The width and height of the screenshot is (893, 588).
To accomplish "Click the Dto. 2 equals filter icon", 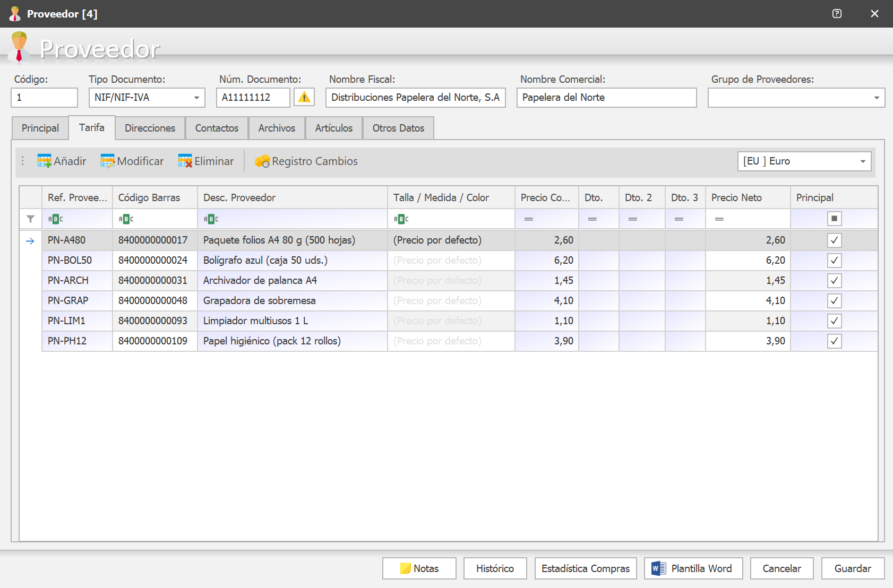I will coord(632,219).
